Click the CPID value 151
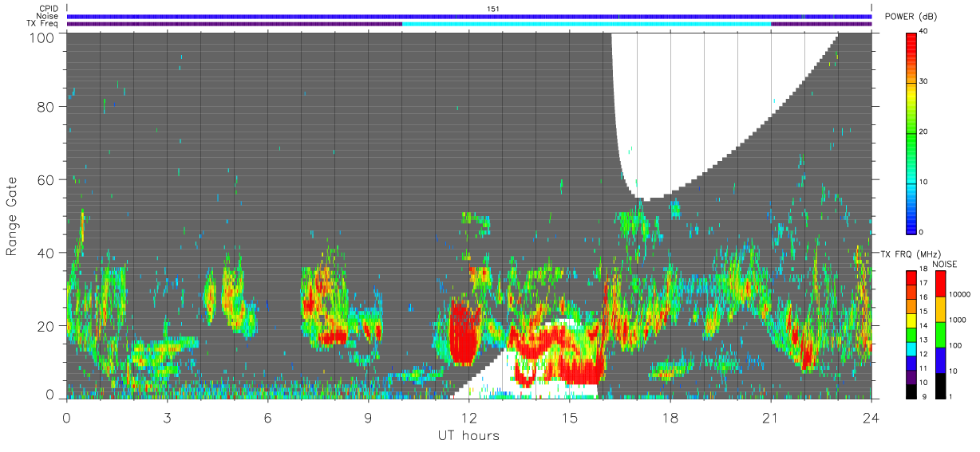 tap(493, 9)
